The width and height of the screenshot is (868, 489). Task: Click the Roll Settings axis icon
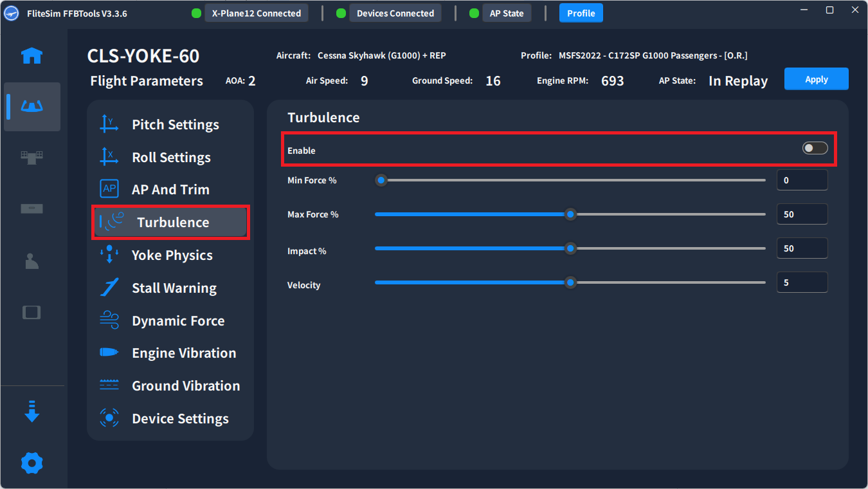pos(109,157)
